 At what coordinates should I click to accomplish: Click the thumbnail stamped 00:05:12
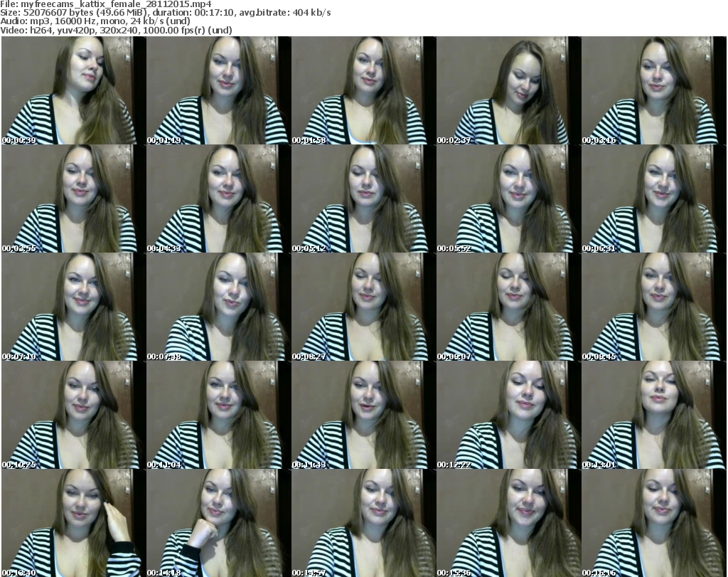(x=363, y=198)
